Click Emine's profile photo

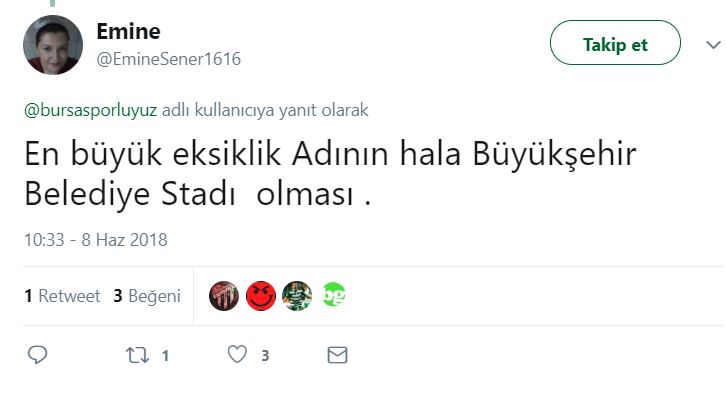click(x=53, y=46)
